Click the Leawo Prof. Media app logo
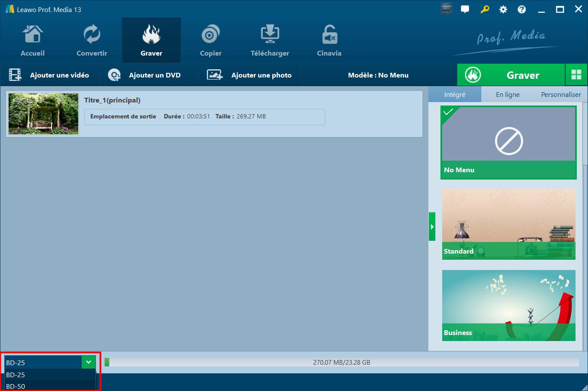588x391 pixels. point(9,9)
